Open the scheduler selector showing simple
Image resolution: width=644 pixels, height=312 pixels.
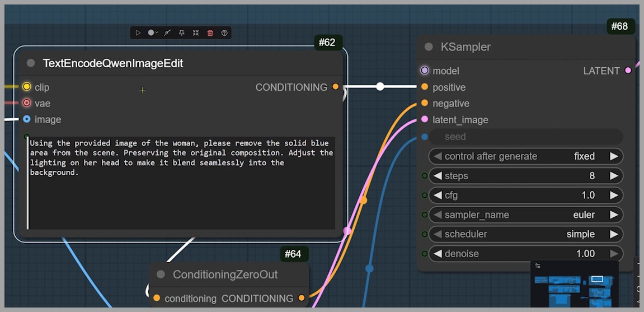pos(525,234)
